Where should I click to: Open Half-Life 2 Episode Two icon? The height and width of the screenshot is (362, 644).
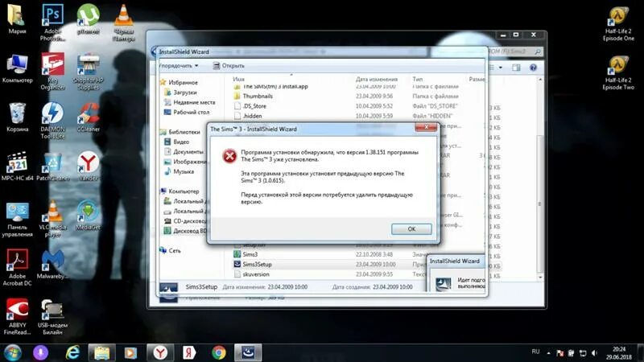tap(618, 72)
